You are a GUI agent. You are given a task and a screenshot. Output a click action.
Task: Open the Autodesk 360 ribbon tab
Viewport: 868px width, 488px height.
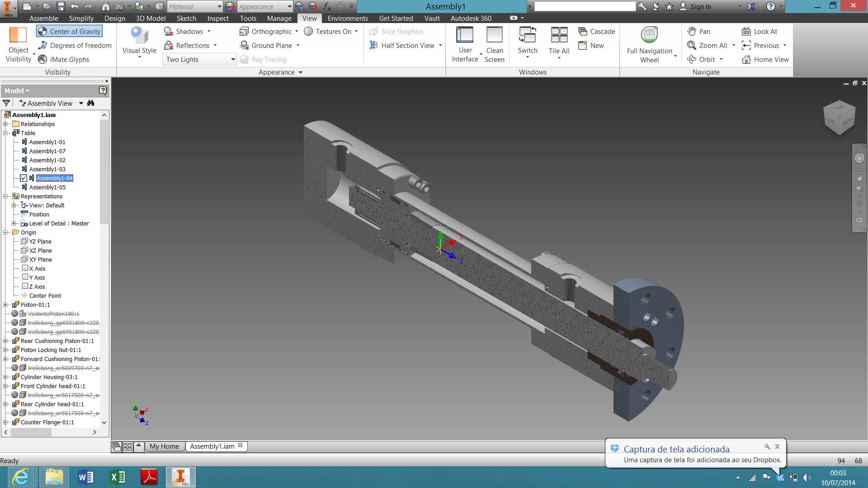click(x=471, y=18)
